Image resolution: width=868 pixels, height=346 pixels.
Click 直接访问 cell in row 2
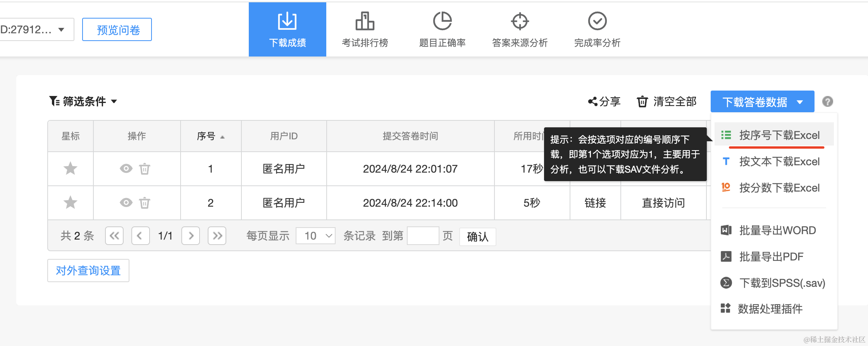tap(663, 202)
